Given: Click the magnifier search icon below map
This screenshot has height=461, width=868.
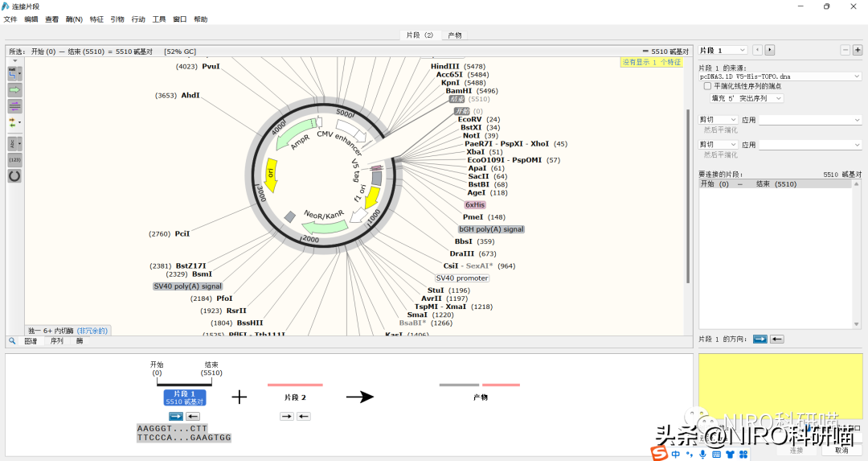Looking at the screenshot, I should (x=12, y=341).
